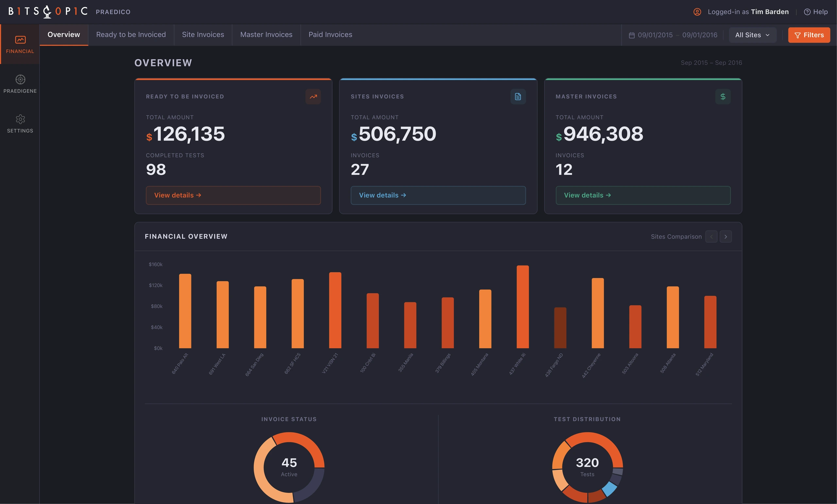View details of Sites Invoices card
This screenshot has width=837, height=504.
coord(438,195)
